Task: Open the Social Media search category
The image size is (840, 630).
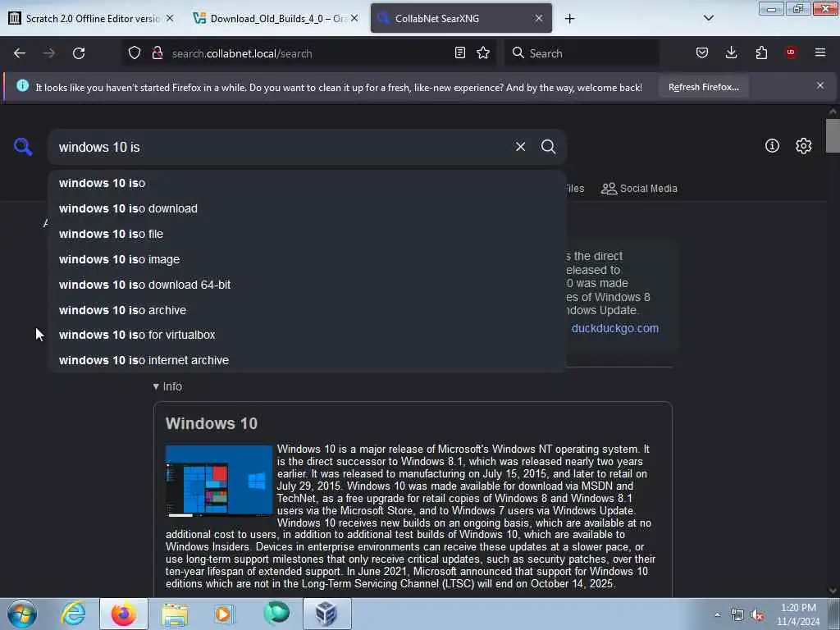Action: (639, 189)
